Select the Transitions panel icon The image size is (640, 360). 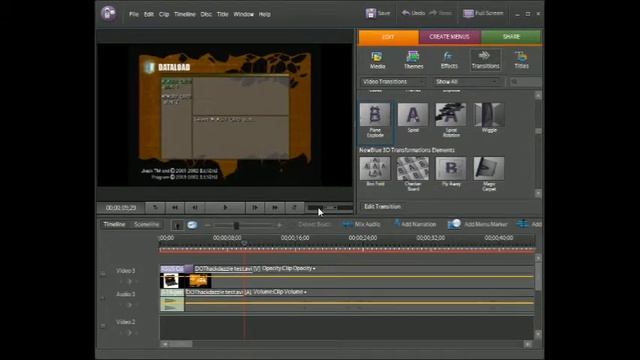(x=485, y=60)
